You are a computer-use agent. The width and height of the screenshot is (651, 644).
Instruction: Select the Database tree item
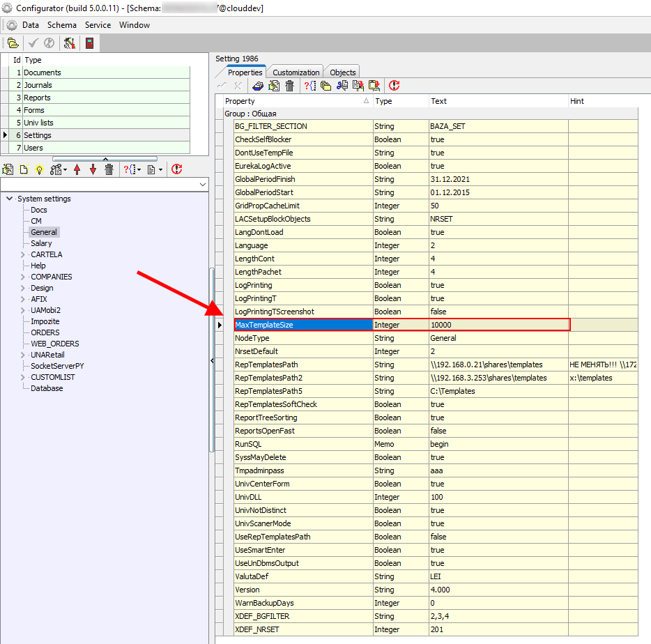click(x=47, y=388)
